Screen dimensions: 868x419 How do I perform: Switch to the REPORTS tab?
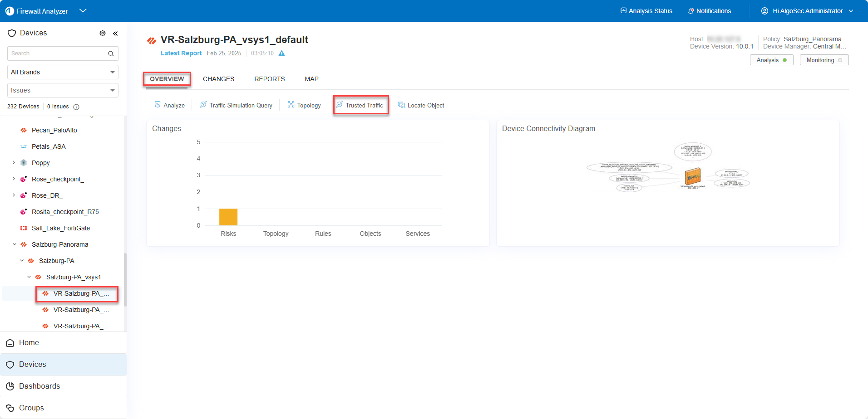point(269,79)
